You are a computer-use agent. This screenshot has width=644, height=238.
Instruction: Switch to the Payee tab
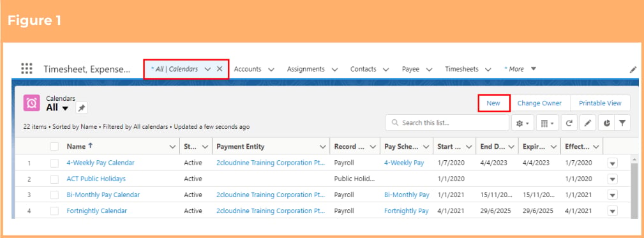pyautogui.click(x=410, y=69)
